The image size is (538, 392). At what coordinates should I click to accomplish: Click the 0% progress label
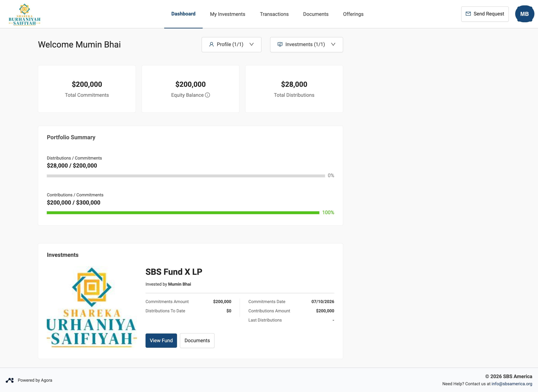(331, 176)
